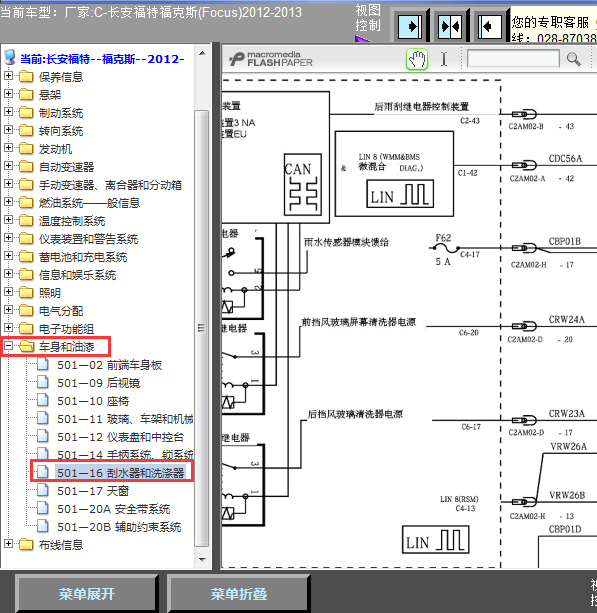
Task: Click the 后挡风玻璃清洗器电源 label in diagram
Action: click(355, 414)
